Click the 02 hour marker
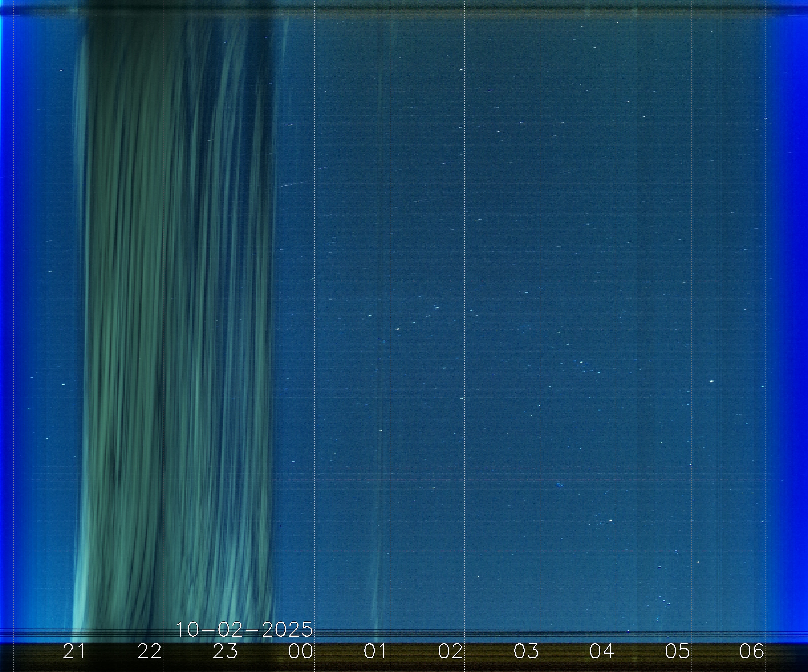The width and height of the screenshot is (808, 672). [x=451, y=651]
